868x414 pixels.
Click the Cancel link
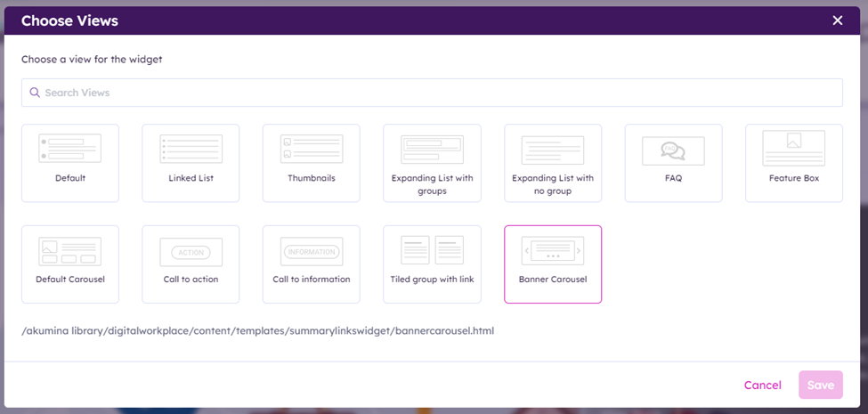762,385
